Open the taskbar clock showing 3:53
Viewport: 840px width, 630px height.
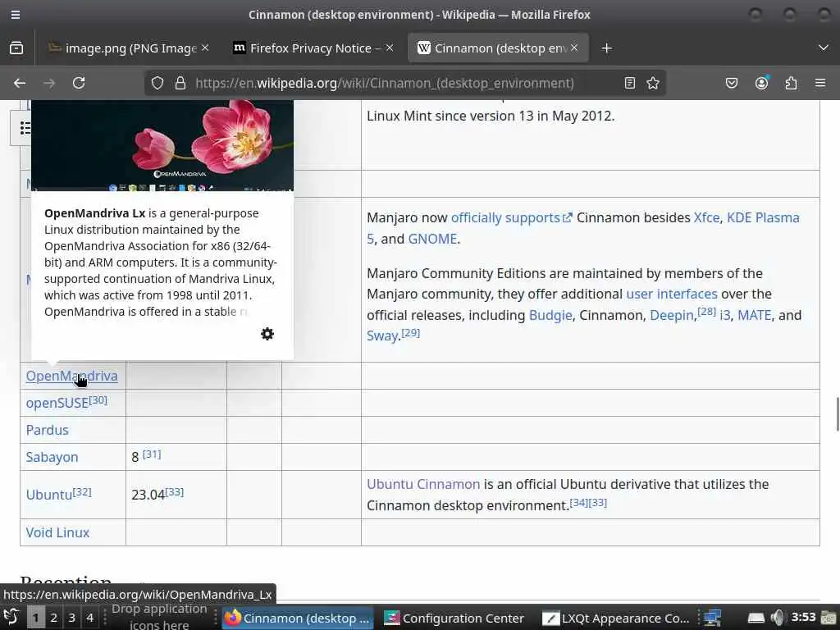point(803,618)
